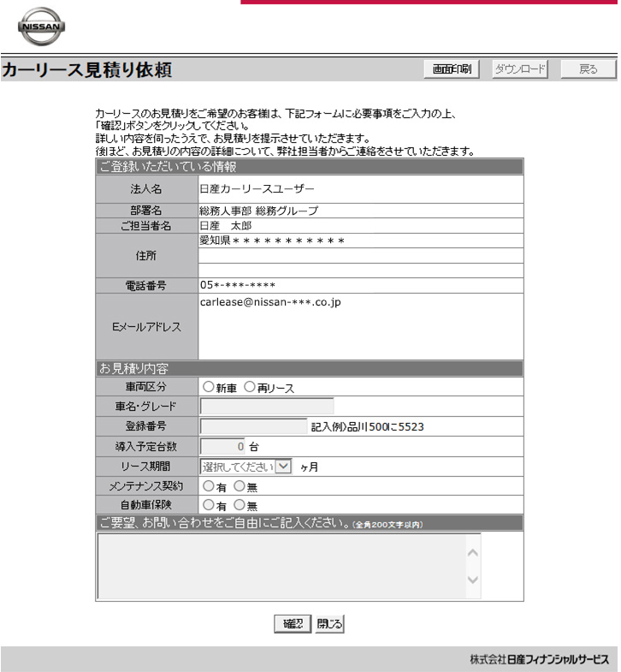Open the リース期間 dropdown
The height and width of the screenshot is (672, 621).
tap(245, 467)
